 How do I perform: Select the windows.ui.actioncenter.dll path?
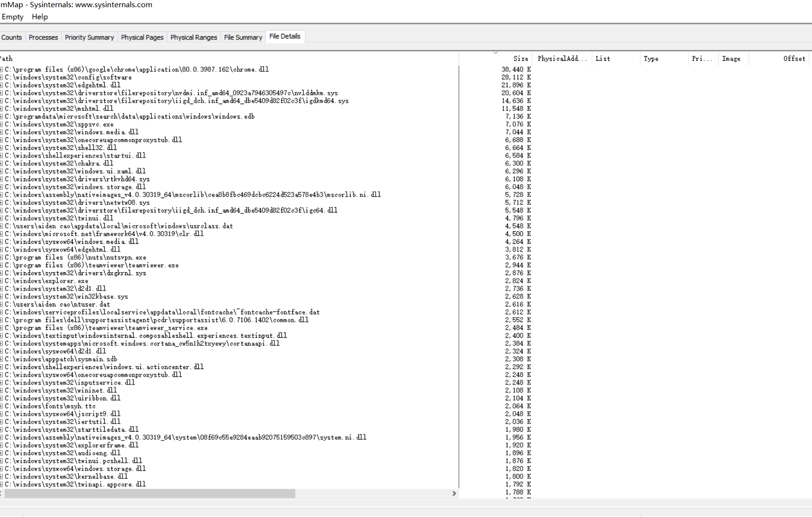(104, 367)
